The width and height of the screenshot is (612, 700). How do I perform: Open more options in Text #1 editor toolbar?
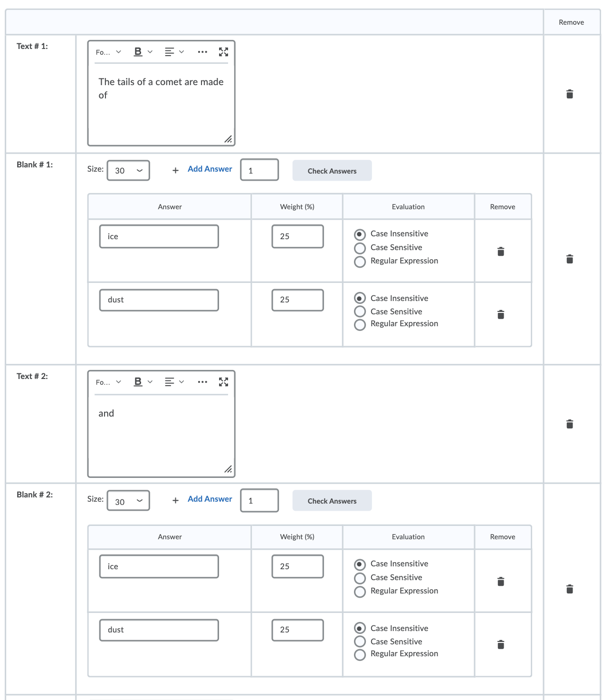(x=202, y=52)
